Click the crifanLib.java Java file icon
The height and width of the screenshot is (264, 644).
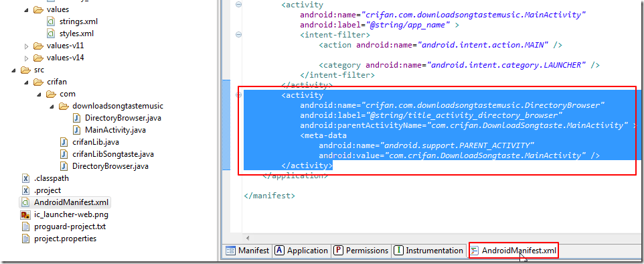point(64,142)
